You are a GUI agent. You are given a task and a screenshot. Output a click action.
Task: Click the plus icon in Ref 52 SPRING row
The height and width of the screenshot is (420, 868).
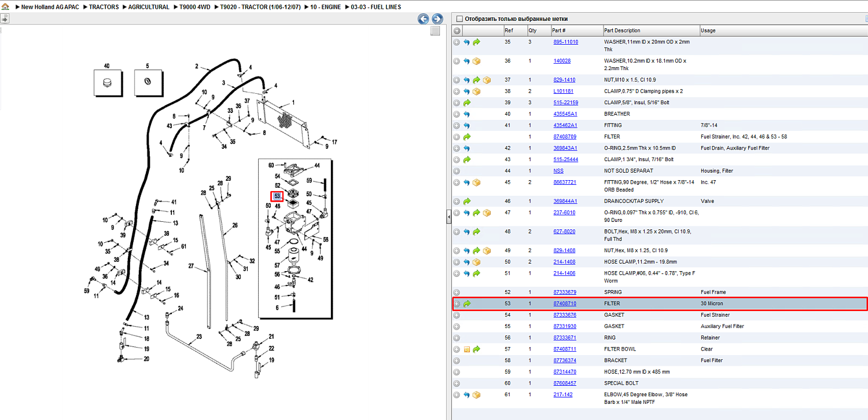click(x=457, y=293)
